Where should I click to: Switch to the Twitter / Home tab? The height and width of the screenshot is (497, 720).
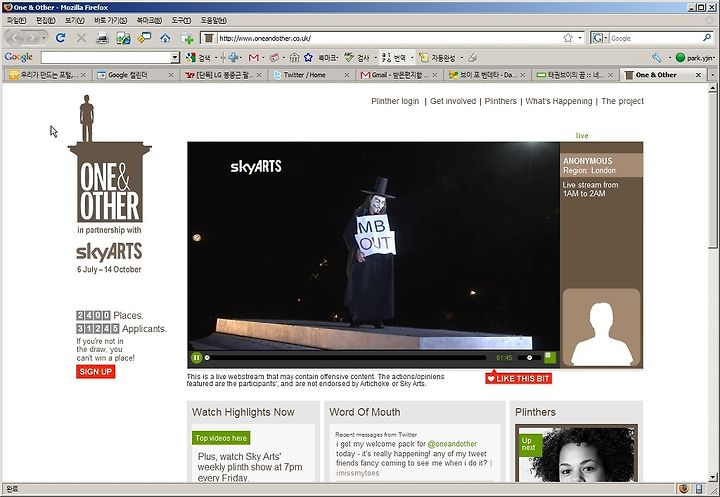click(310, 74)
